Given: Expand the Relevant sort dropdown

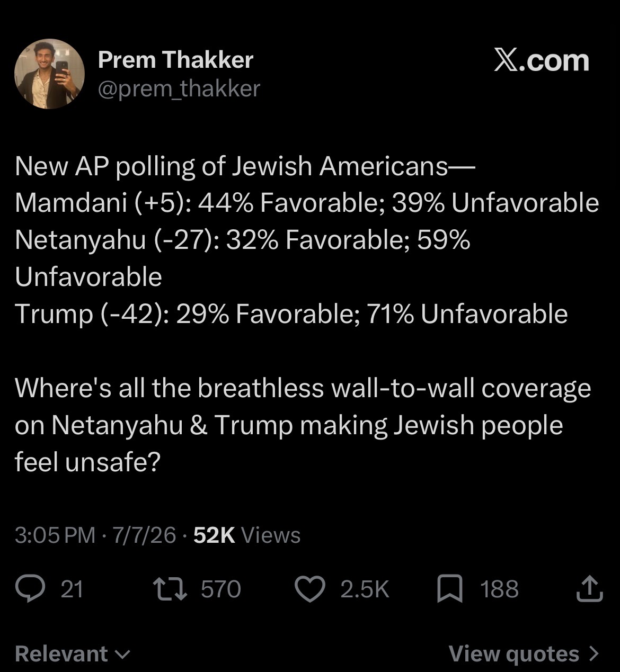Looking at the screenshot, I should [x=72, y=653].
